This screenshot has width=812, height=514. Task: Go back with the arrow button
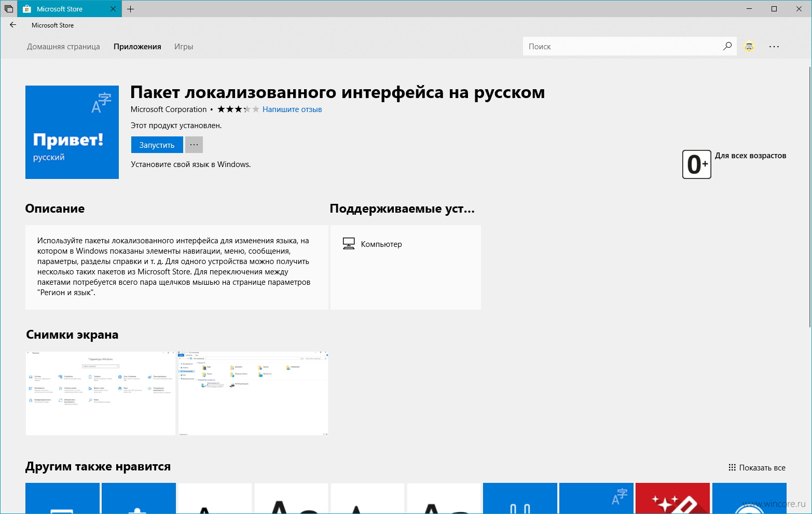point(13,25)
